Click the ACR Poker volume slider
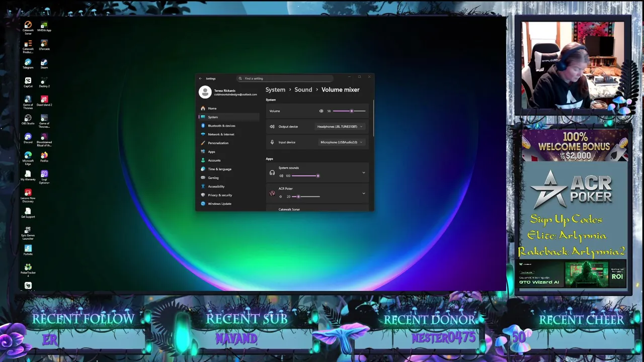 (x=305, y=197)
